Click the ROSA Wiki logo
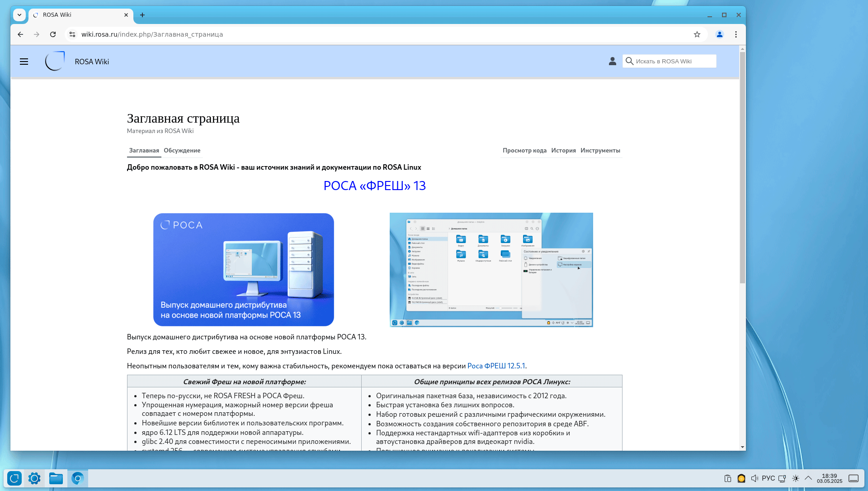The image size is (868, 491). click(x=55, y=61)
